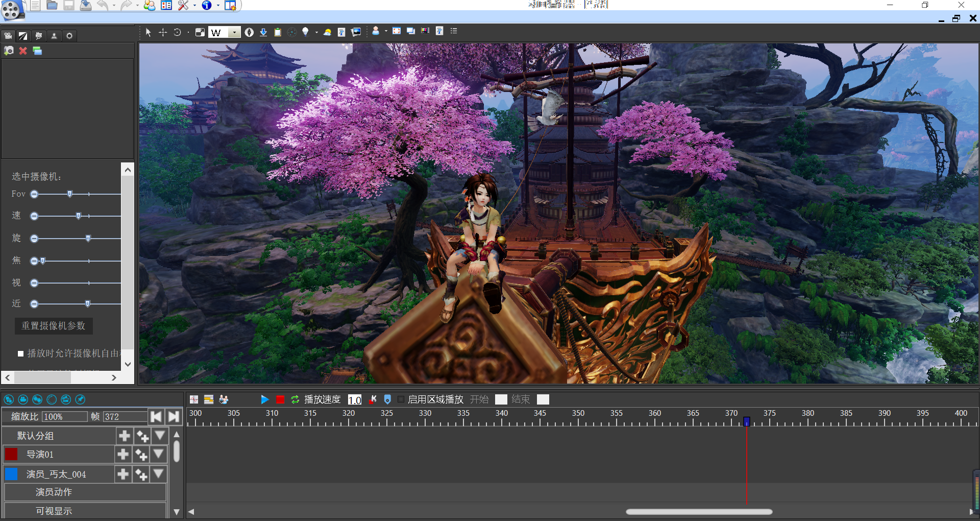This screenshot has width=980, height=521.
Task: Enable the 启用区域播放 checkbox
Action: (401, 399)
